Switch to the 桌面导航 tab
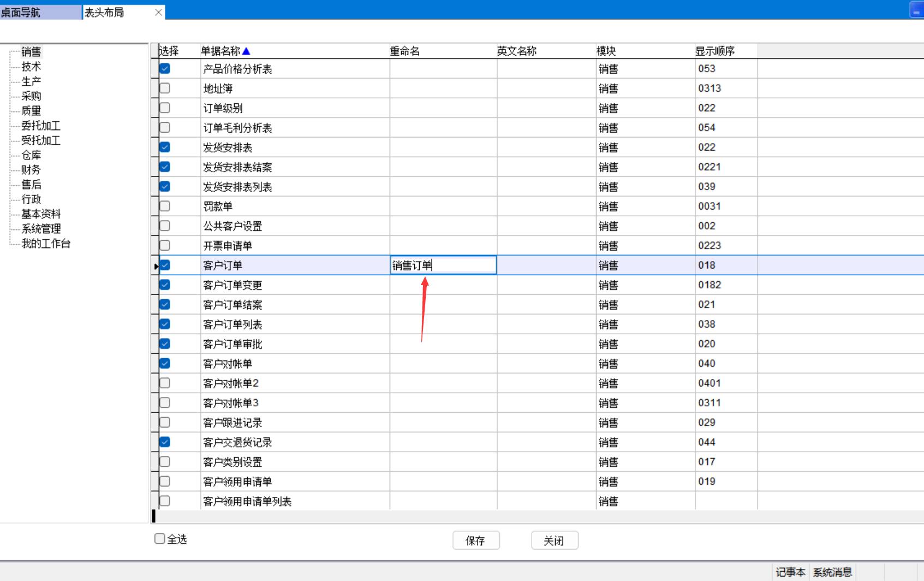This screenshot has height=581, width=924. [21, 13]
